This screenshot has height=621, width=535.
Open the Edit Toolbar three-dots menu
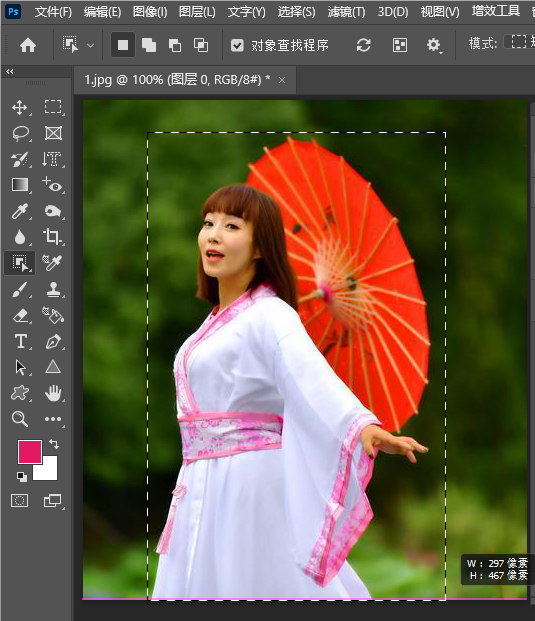coord(53,419)
